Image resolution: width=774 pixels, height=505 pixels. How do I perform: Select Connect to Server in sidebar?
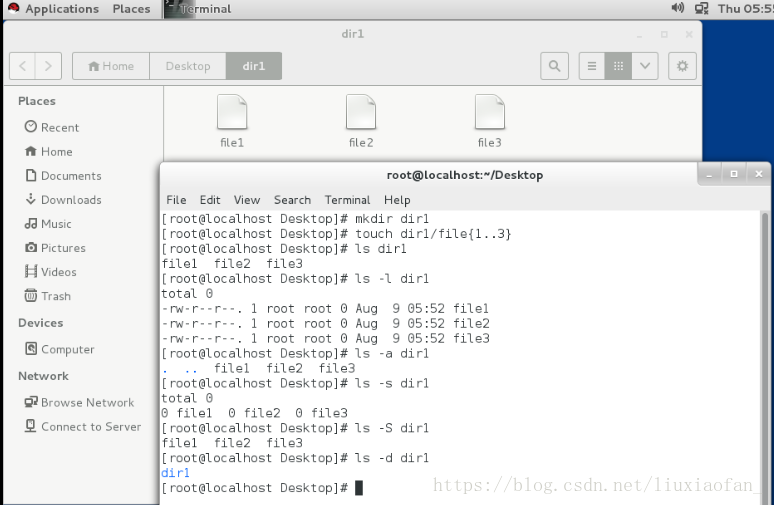[x=83, y=427]
